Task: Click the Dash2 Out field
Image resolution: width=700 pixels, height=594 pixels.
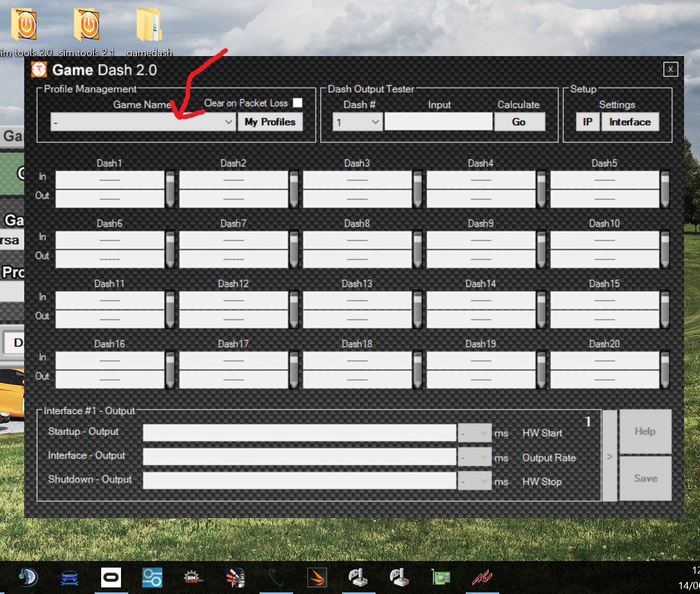Action: tap(234, 199)
